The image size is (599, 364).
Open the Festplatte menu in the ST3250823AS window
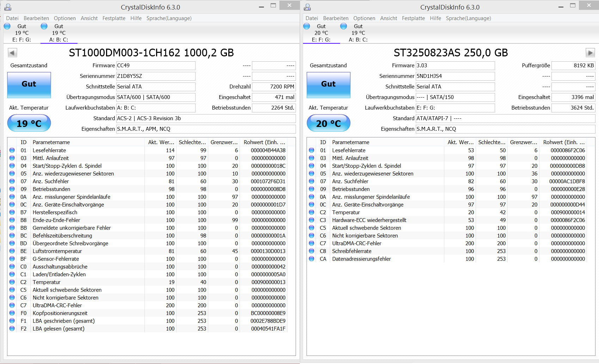coord(413,18)
